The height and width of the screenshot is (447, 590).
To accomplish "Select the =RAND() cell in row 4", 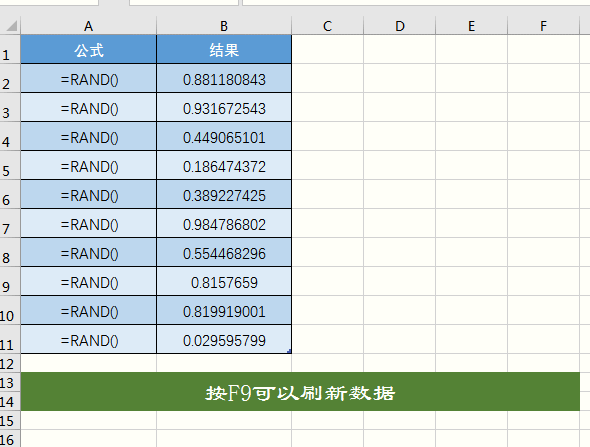I will (x=88, y=136).
